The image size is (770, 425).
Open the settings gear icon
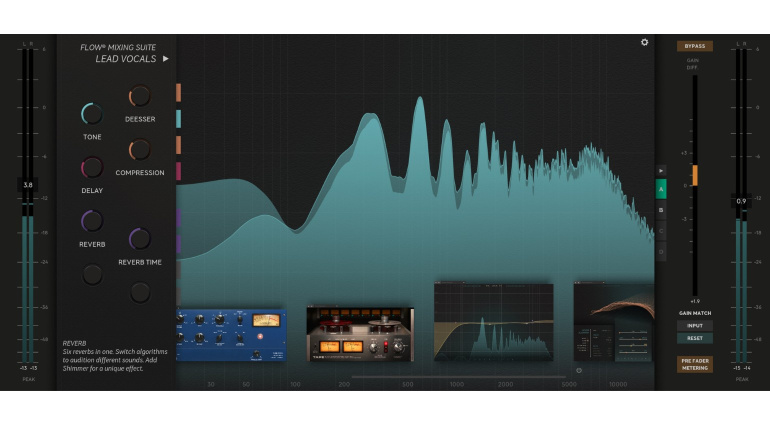(645, 42)
